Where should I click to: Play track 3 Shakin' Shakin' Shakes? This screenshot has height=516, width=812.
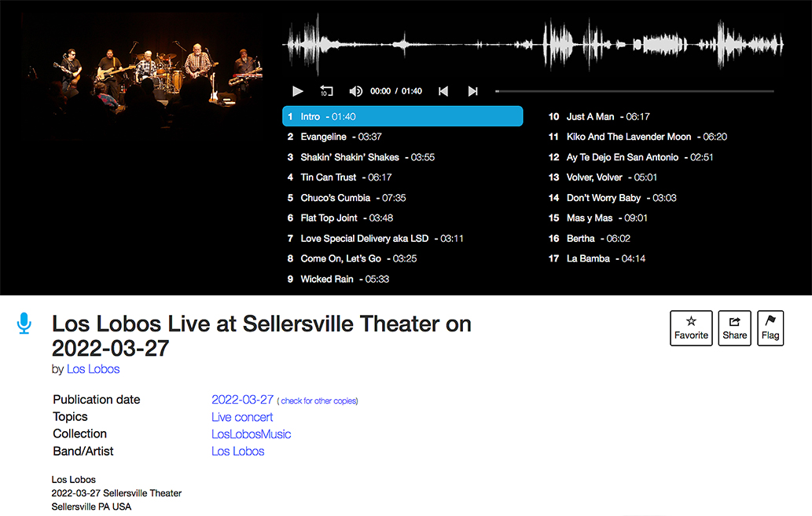coord(402,157)
